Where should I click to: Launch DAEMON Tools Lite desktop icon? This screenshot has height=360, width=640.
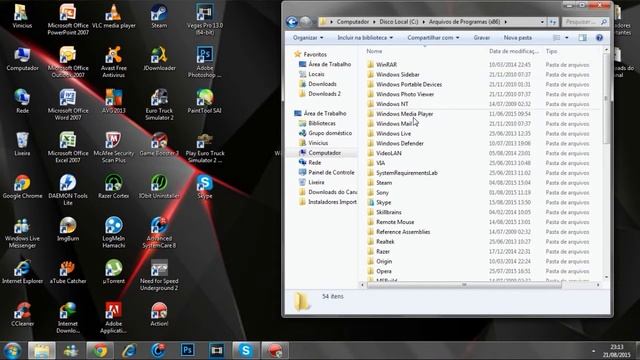pyautogui.click(x=68, y=190)
